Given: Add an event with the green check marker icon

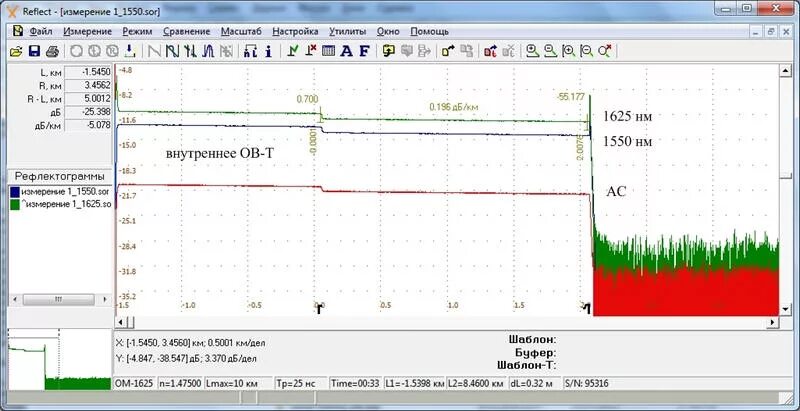Looking at the screenshot, I should [x=293, y=51].
